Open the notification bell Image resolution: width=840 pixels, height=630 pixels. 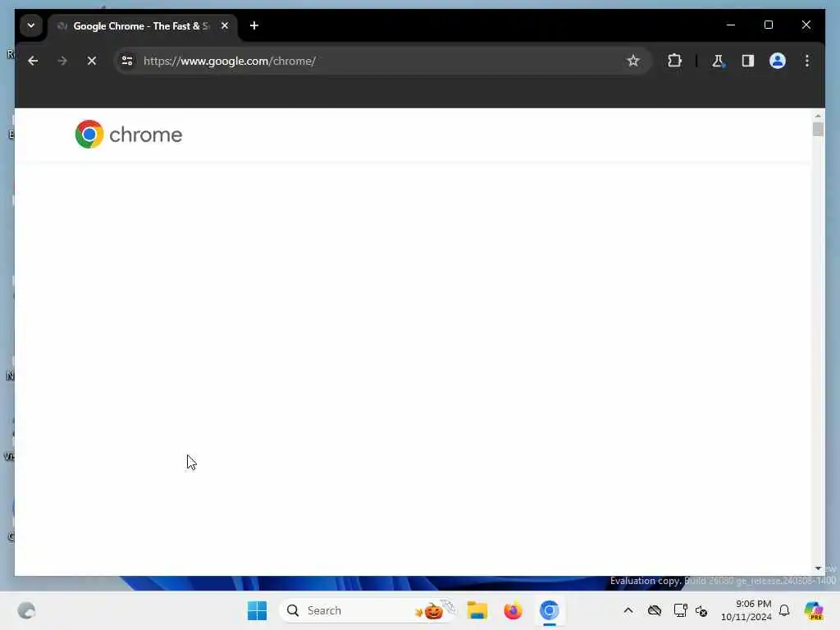(x=784, y=610)
